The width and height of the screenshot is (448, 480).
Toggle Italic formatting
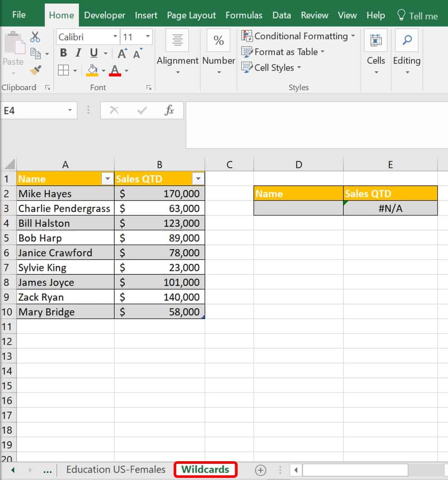tap(78, 53)
